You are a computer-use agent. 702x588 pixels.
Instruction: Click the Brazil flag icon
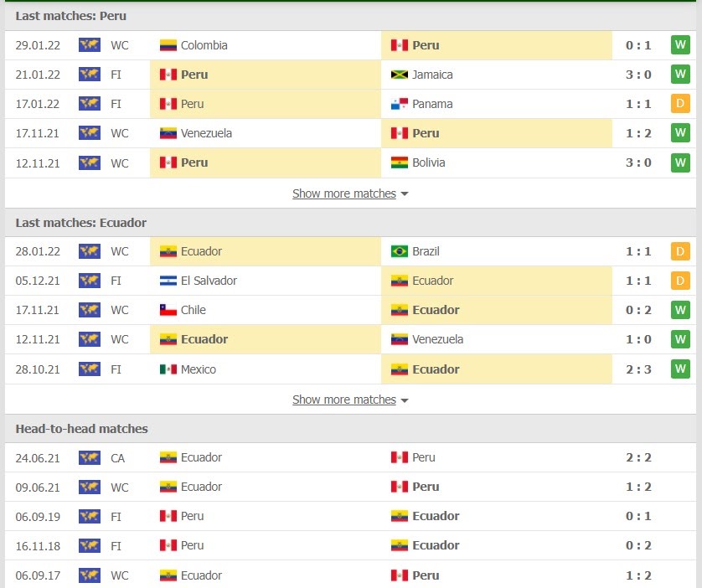pyautogui.click(x=400, y=251)
